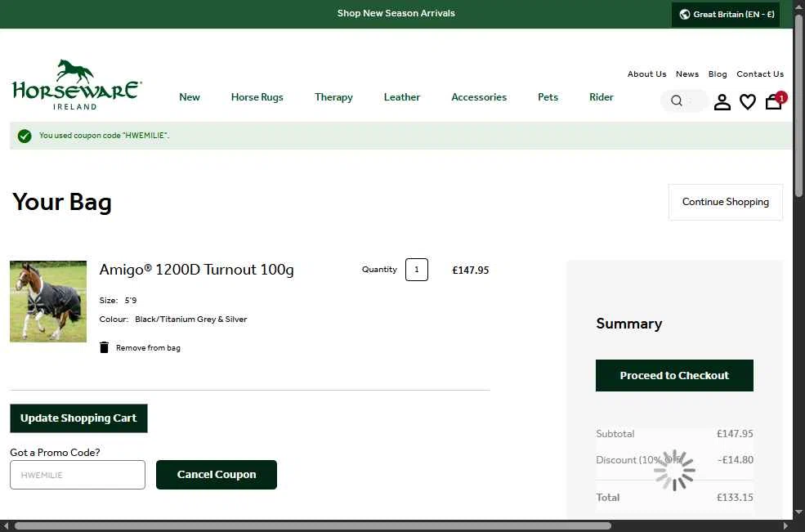Open the shopping bag icon
The height and width of the screenshot is (532, 805).
[774, 101]
